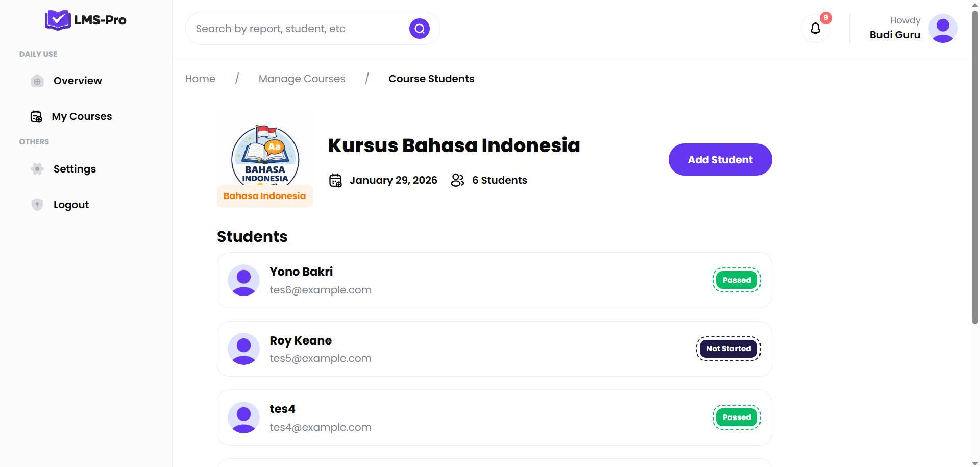This screenshot has width=980, height=467.
Task: Click the Bahasa Indonesia category tag
Action: [x=264, y=196]
